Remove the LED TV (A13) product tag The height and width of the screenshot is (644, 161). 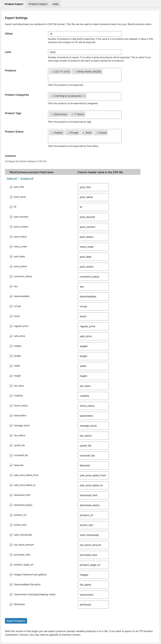pyautogui.click(x=52, y=72)
